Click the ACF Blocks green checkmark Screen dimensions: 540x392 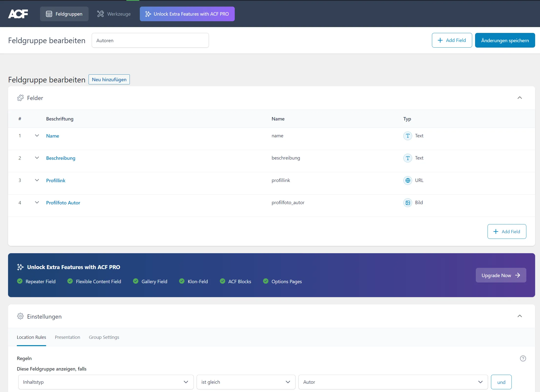coord(223,281)
